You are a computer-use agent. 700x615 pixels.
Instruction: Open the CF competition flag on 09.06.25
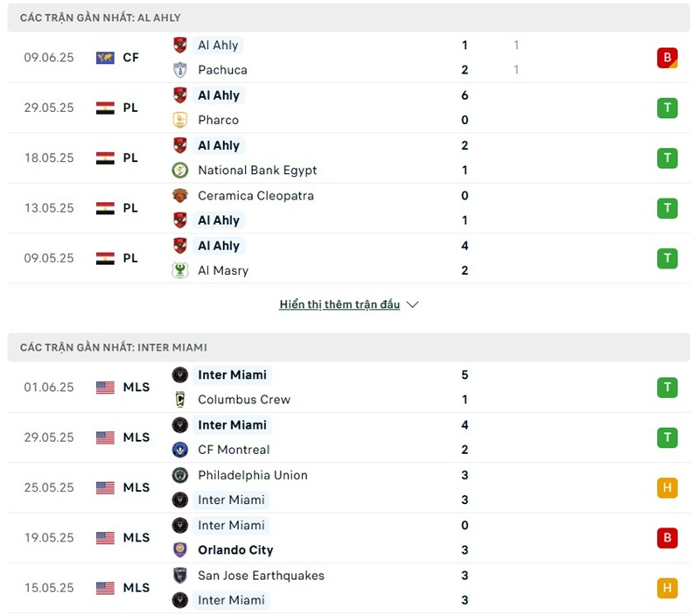(105, 58)
